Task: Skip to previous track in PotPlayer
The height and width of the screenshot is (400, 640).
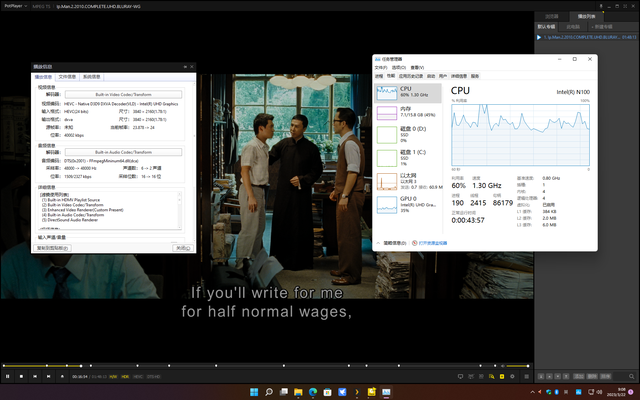Action: [x=35, y=376]
